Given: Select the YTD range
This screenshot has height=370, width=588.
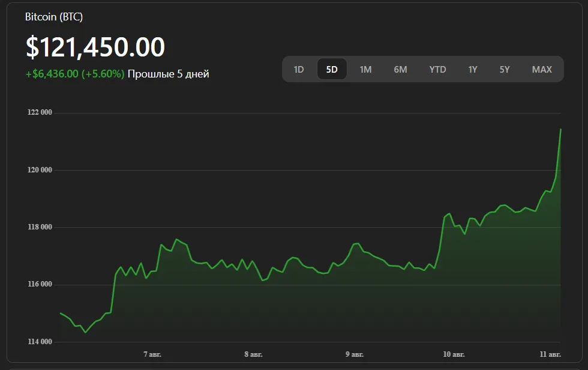Looking at the screenshot, I should click(x=437, y=70).
